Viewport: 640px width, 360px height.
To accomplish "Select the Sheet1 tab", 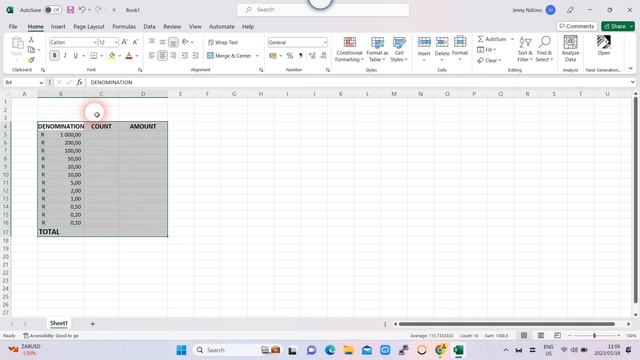I will click(59, 323).
